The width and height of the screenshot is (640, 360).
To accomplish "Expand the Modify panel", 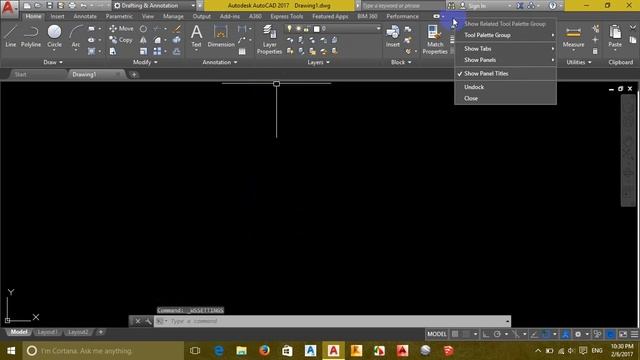I will (x=145, y=62).
